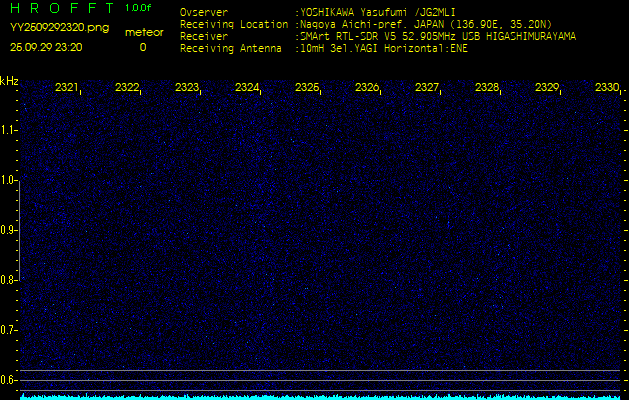The height and width of the screenshot is (400, 629).
Task: Click the meteor count value 0
Action: coord(142,47)
